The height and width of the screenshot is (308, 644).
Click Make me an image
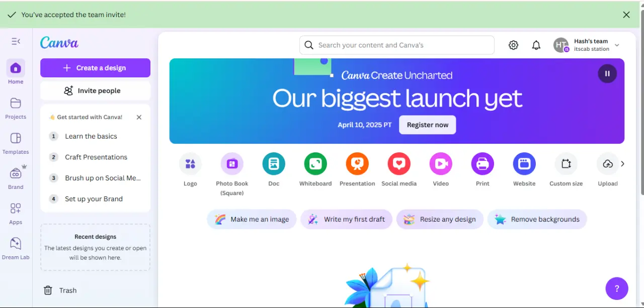pos(252,219)
